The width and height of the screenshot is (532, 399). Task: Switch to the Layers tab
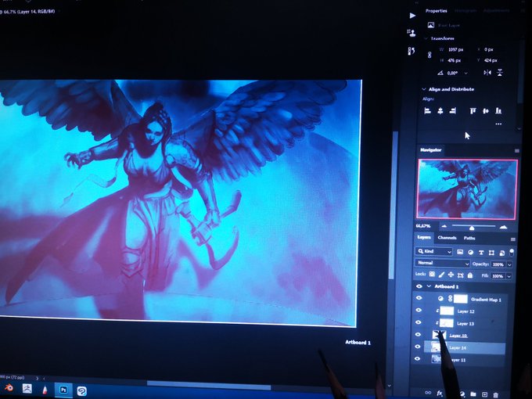[424, 237]
